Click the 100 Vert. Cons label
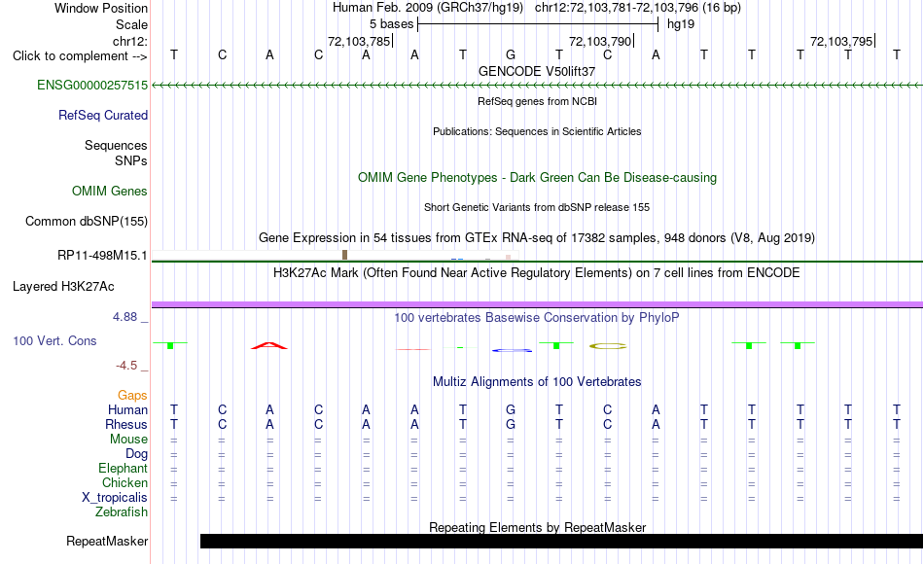Viewport: 924px width, 564px height. 54,341
